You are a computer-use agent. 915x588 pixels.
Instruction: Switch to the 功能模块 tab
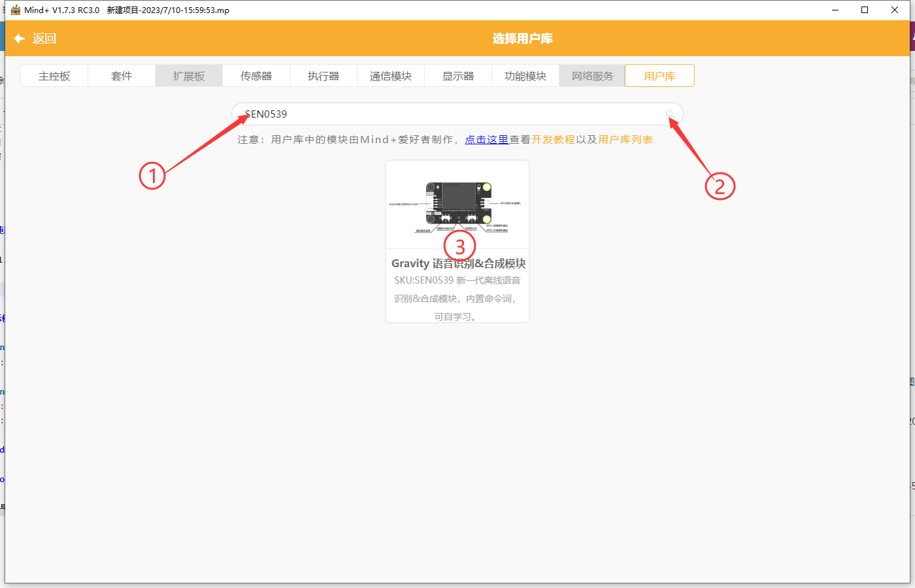525,76
